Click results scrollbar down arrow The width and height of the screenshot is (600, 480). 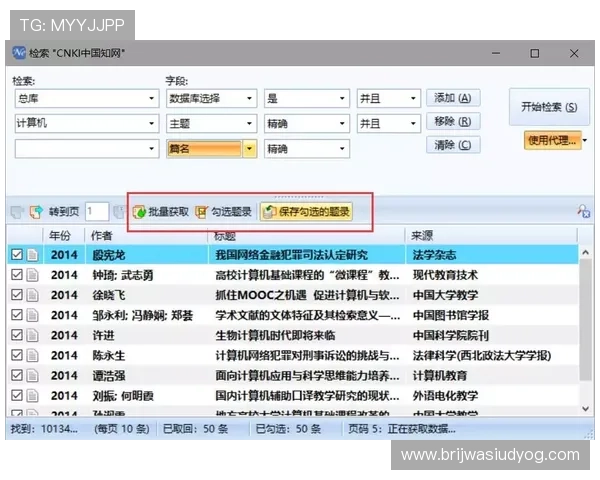(x=585, y=409)
